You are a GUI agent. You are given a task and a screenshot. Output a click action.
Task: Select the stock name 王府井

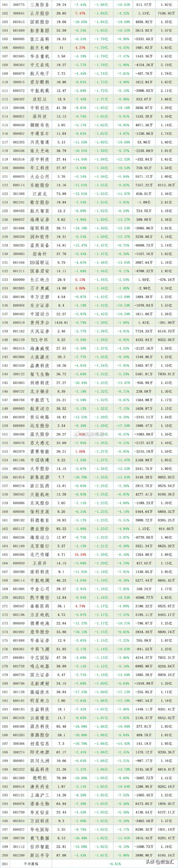[x=40, y=563]
